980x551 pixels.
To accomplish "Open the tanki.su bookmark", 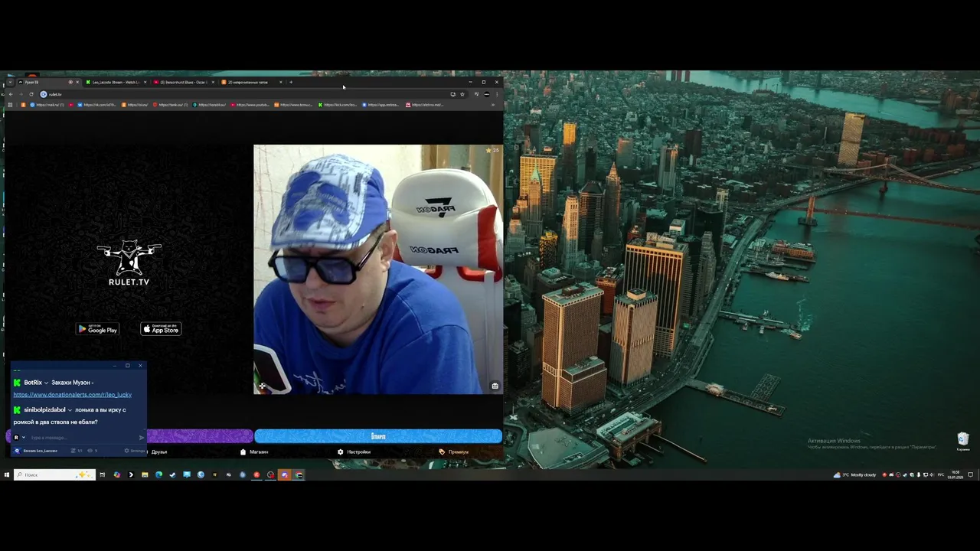I will pyautogui.click(x=171, y=105).
